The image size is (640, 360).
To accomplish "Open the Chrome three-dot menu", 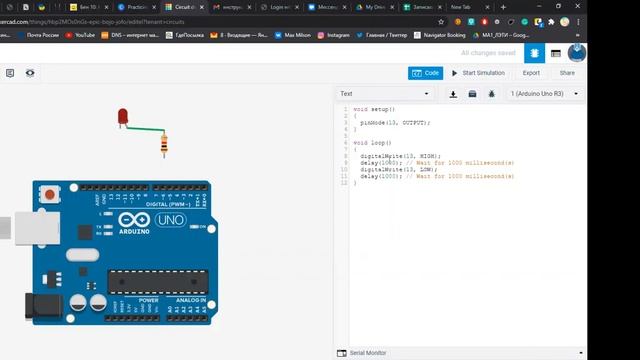I will (x=578, y=22).
